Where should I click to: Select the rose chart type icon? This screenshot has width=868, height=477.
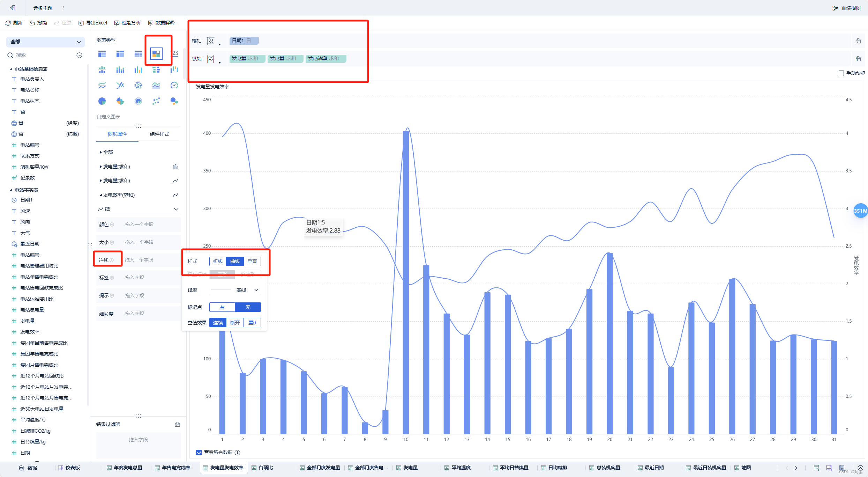[x=120, y=101]
